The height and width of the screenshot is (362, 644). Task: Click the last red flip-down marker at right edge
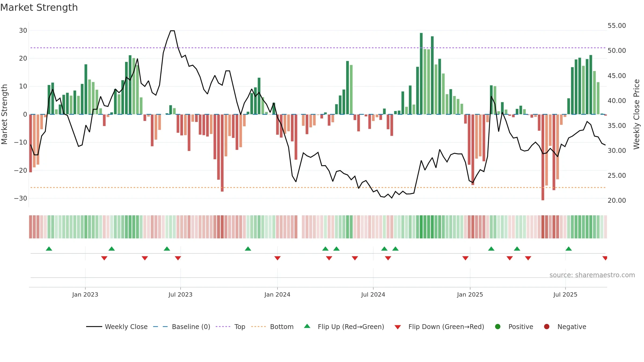point(605,258)
